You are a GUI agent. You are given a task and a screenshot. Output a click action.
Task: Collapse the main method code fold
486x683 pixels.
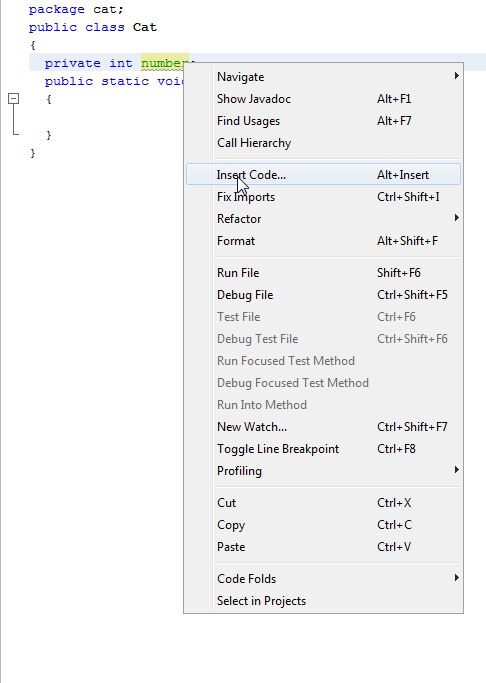tap(14, 99)
